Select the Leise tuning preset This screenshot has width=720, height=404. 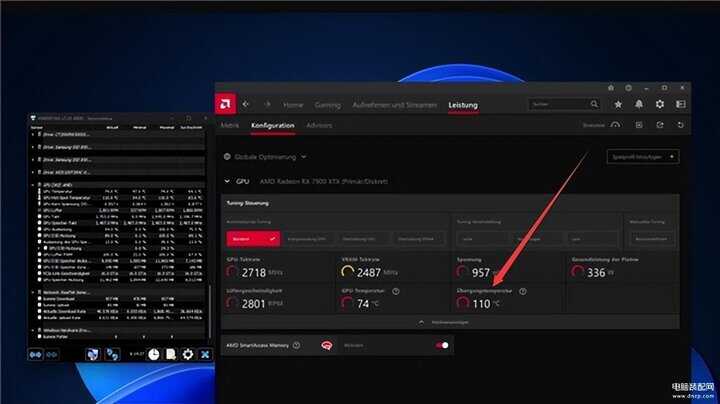click(x=482, y=239)
